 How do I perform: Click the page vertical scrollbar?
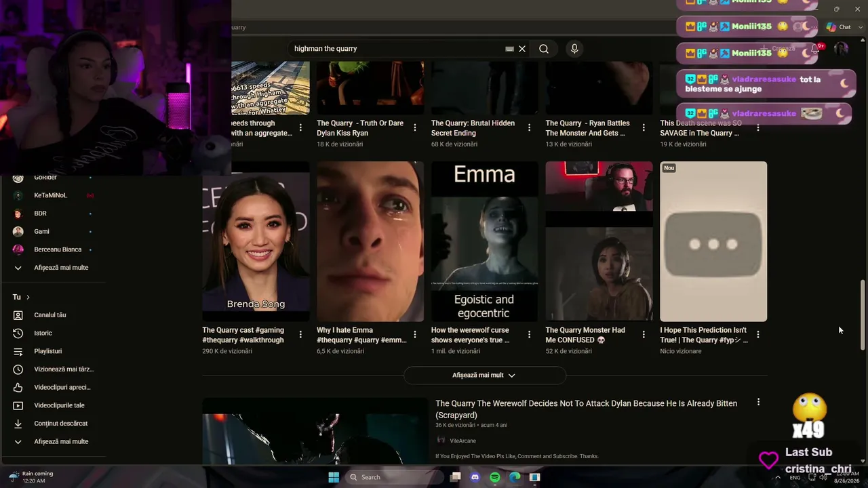[863, 315]
